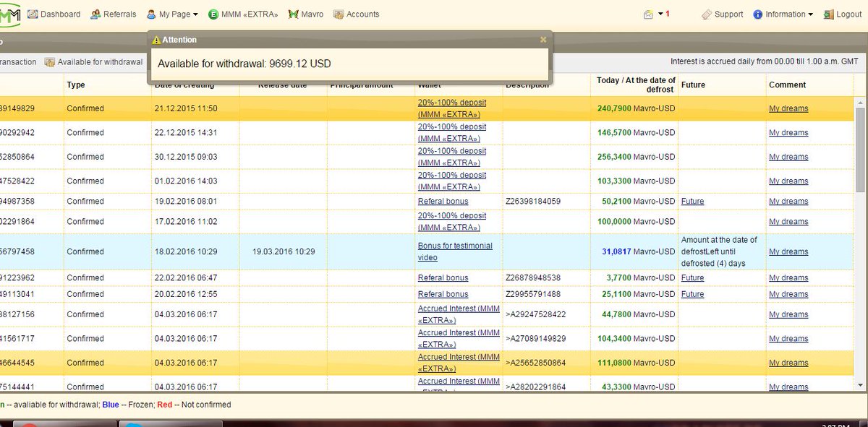Select the date 01.02.2016 14:03

[x=186, y=181]
